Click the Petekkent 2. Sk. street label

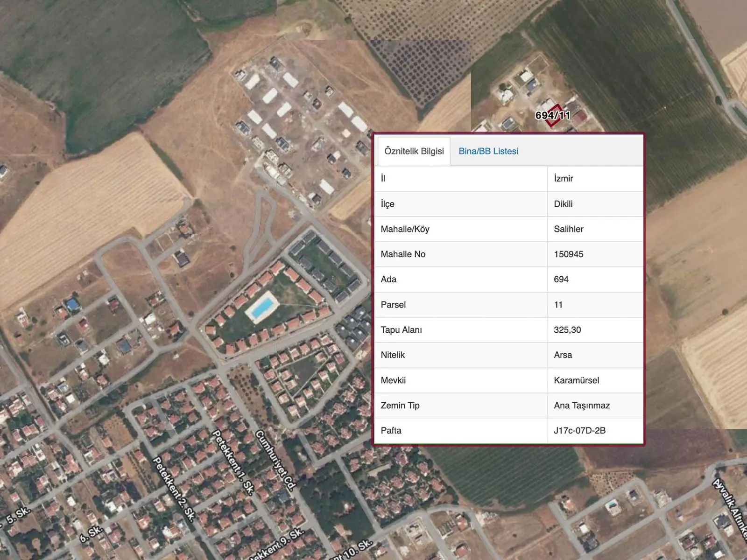coord(174,488)
